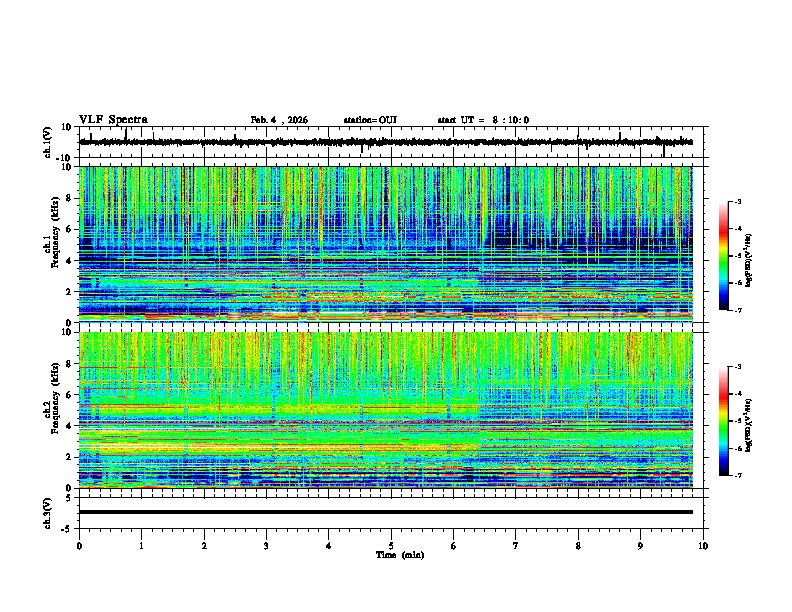This screenshot has width=792, height=612.
Task: Click the station=OUI label
Action: click(x=370, y=120)
